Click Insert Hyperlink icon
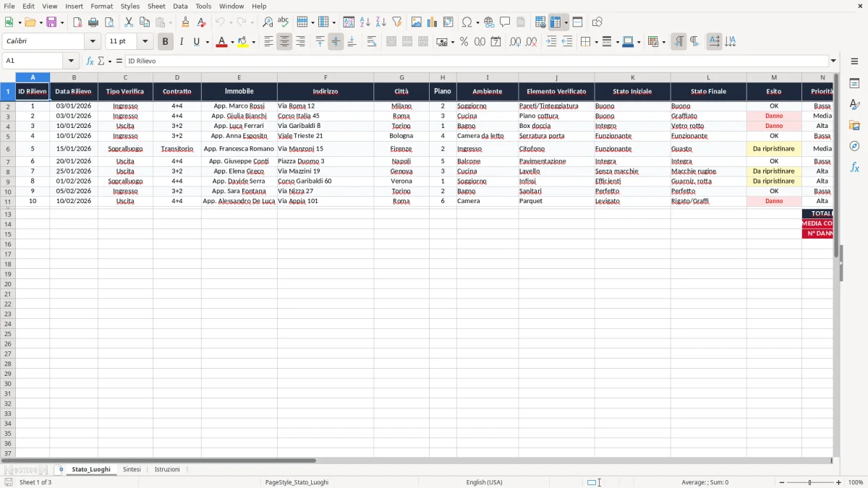868x488 pixels. 490,22
